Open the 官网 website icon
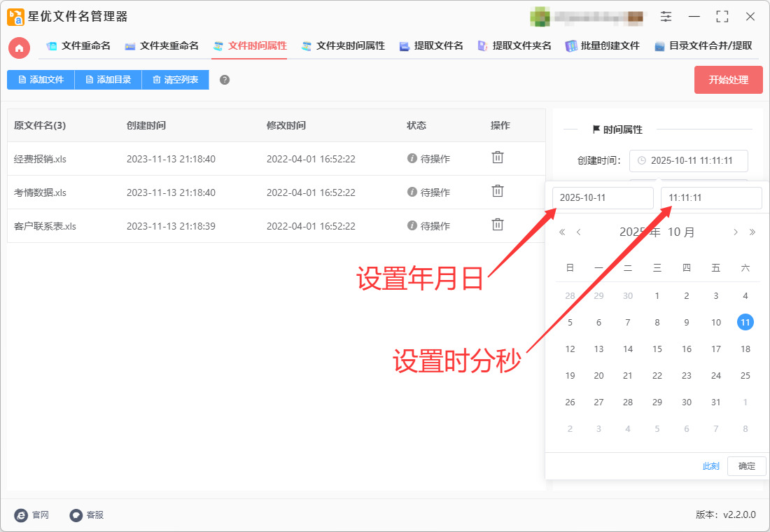The width and height of the screenshot is (770, 532). pyautogui.click(x=21, y=514)
